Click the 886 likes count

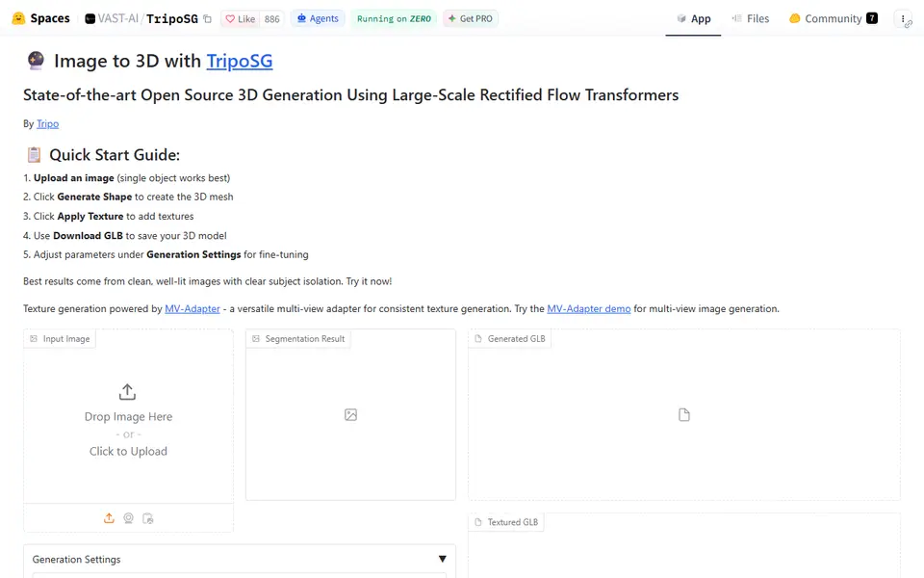click(x=271, y=19)
